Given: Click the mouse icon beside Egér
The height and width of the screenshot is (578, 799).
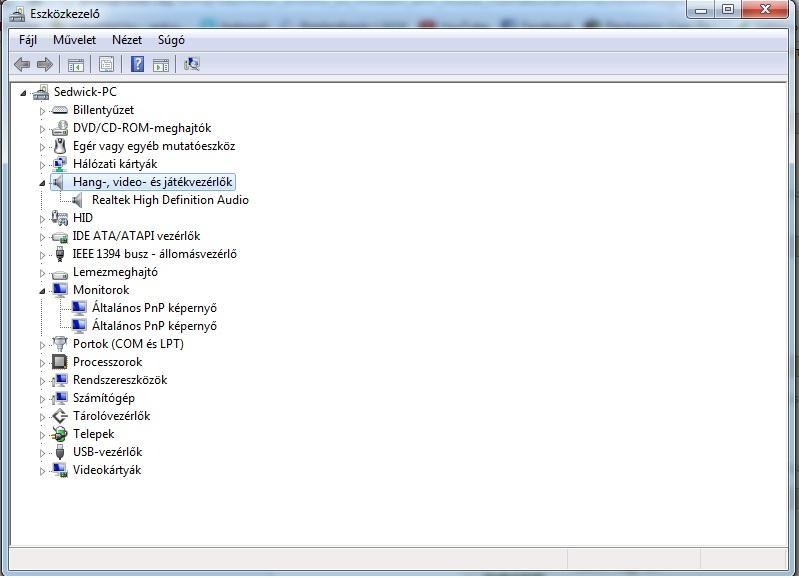Looking at the screenshot, I should 60,146.
